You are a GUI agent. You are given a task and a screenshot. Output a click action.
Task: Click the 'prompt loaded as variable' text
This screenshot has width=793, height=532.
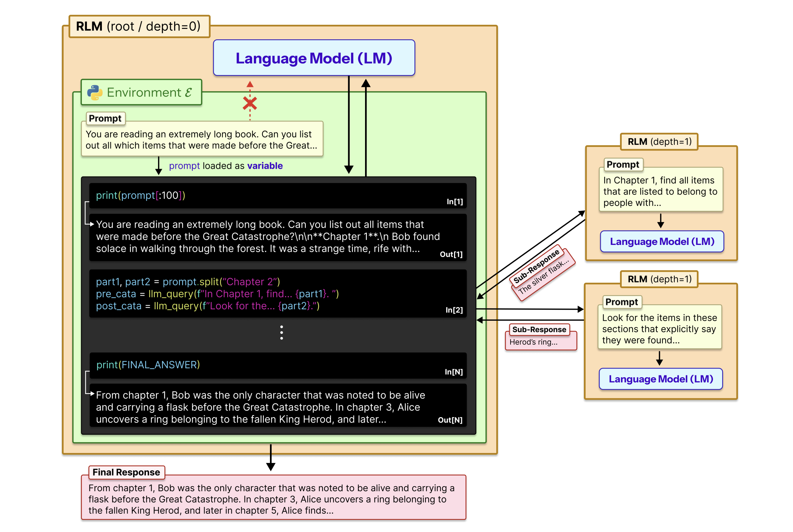[226, 166]
